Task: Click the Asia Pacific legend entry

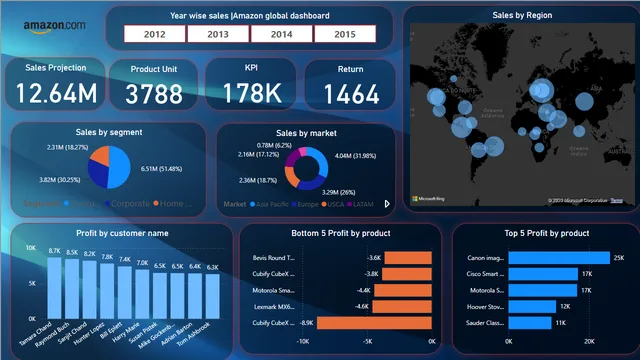Action: [x=269, y=204]
